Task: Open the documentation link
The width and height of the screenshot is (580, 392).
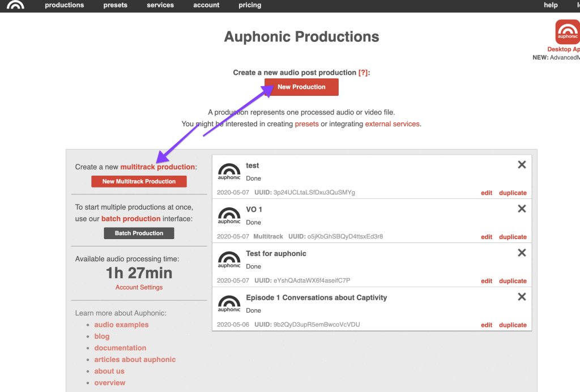Action: 120,348
